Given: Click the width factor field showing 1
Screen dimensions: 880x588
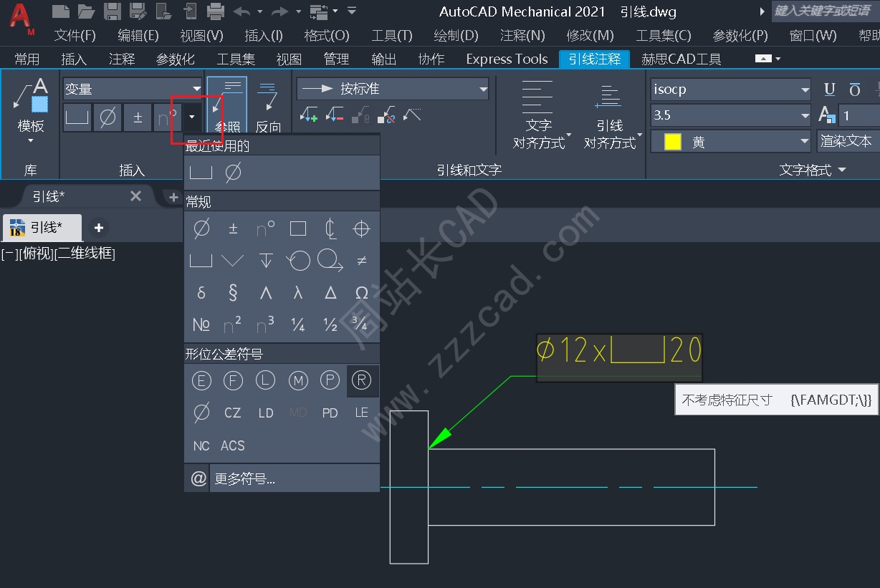Looking at the screenshot, I should pyautogui.click(x=860, y=115).
